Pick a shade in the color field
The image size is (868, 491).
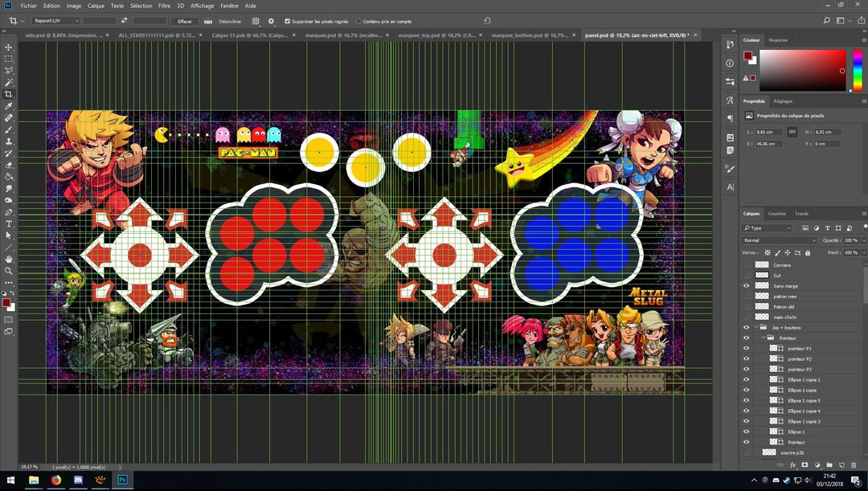pos(803,70)
